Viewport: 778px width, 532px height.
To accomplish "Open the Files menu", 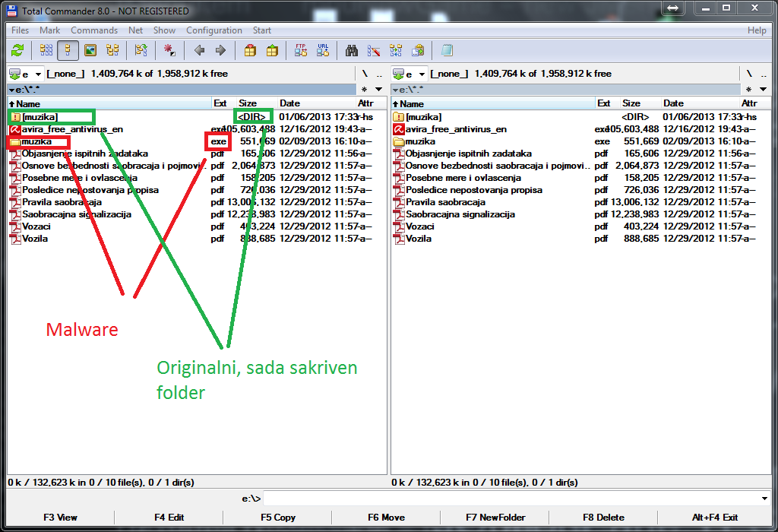I will [x=21, y=30].
